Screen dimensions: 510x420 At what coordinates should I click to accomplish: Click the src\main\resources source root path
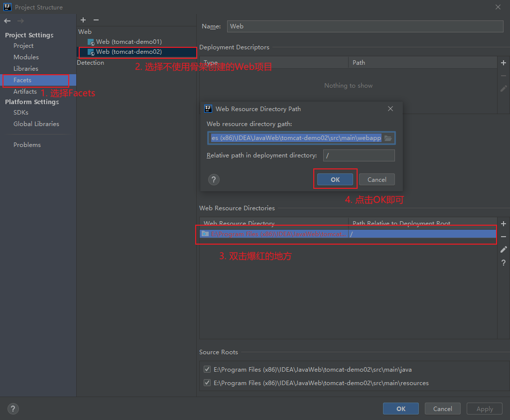[321, 383]
